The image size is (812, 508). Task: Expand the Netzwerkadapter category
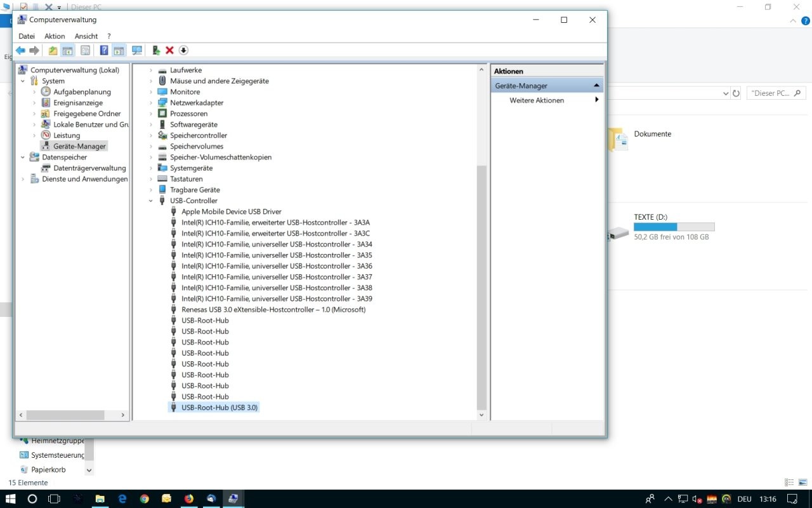151,103
